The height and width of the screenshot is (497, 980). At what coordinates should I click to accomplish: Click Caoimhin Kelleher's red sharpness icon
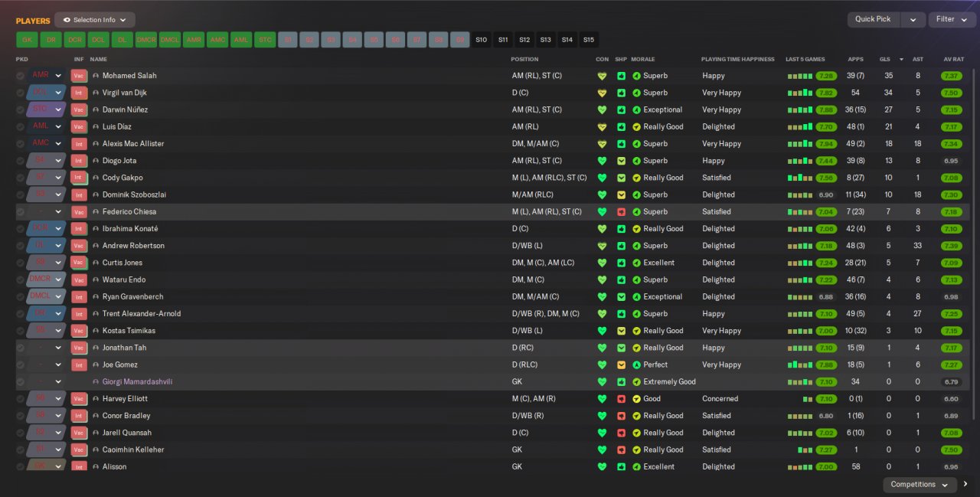click(621, 450)
